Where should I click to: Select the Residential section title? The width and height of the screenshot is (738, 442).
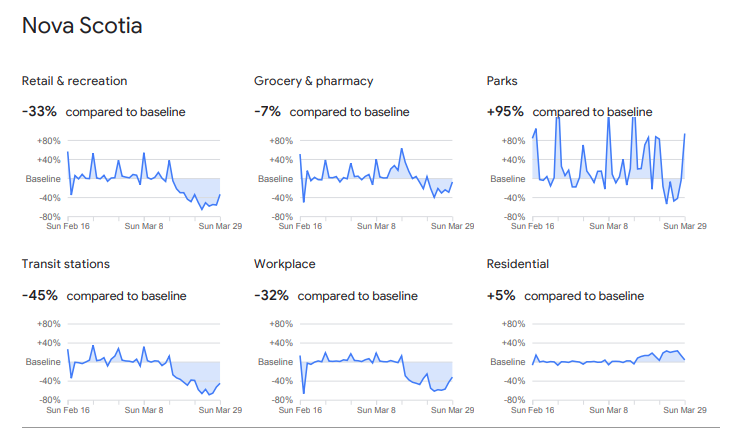tap(520, 264)
